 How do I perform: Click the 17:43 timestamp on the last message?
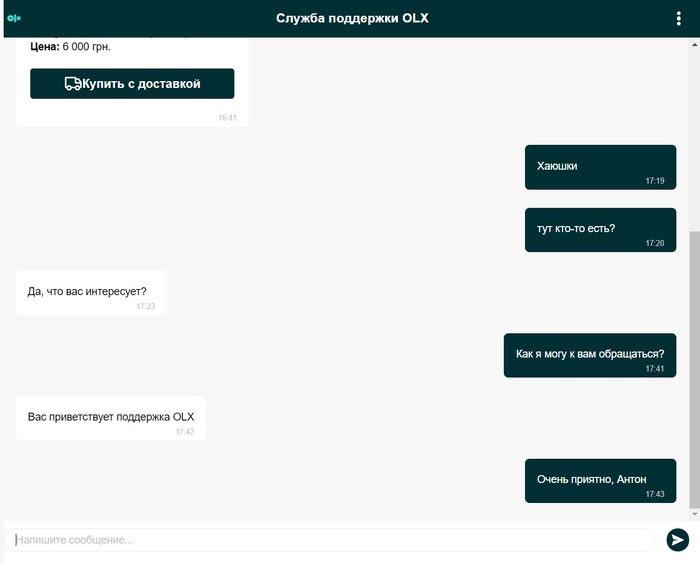click(655, 494)
